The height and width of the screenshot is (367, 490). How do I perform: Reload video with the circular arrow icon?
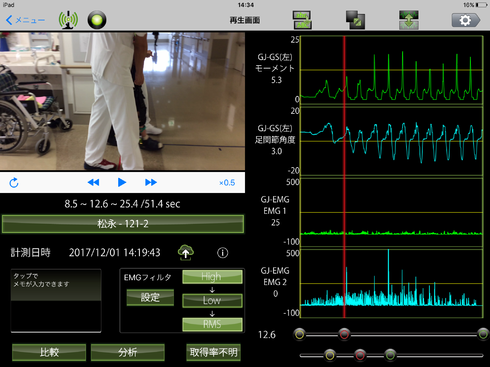tap(14, 183)
